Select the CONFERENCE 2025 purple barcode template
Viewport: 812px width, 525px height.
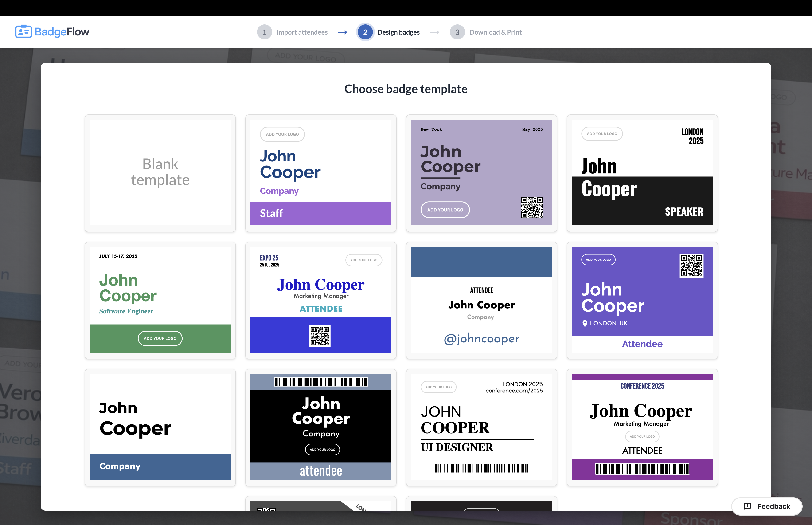click(642, 427)
